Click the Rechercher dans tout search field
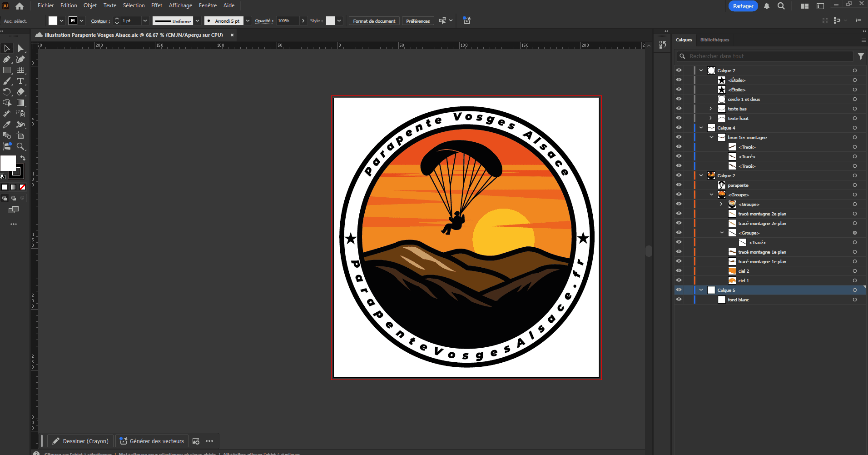Image resolution: width=868 pixels, height=455 pixels. 764,56
